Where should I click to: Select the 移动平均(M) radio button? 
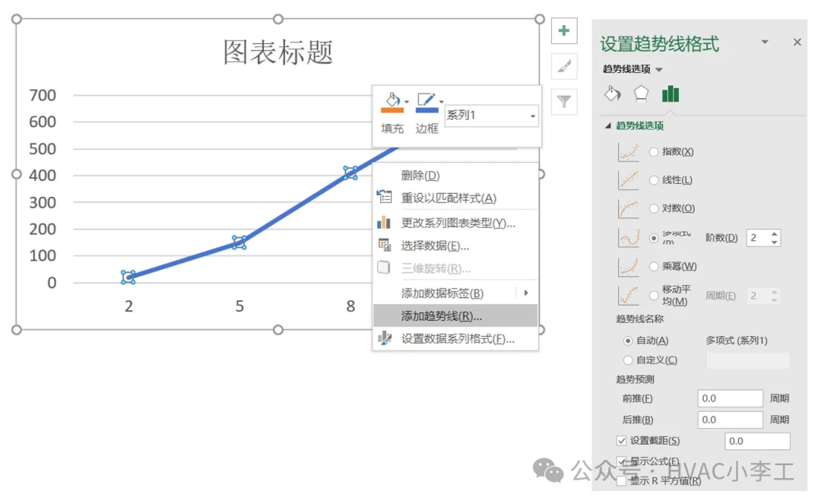click(654, 296)
